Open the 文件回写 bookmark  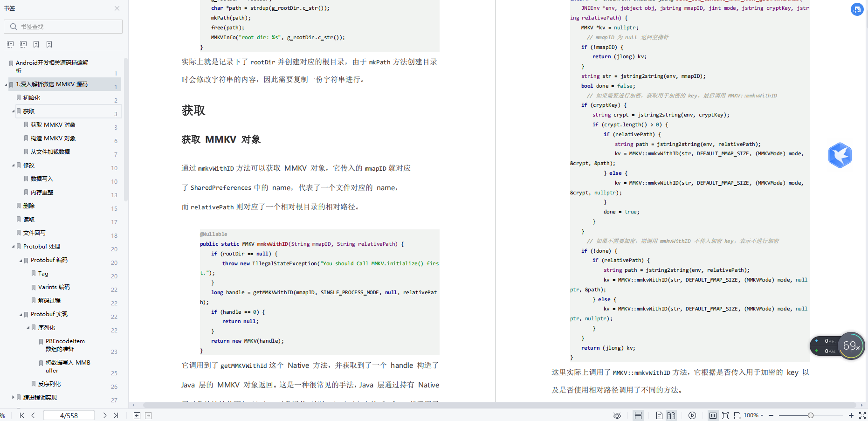pos(34,233)
